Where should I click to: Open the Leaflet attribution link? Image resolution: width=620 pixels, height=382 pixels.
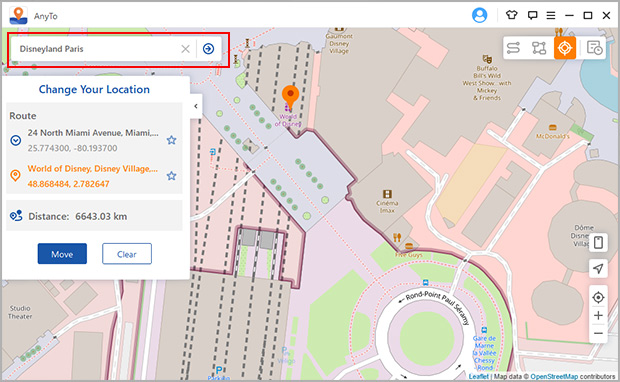(478, 376)
